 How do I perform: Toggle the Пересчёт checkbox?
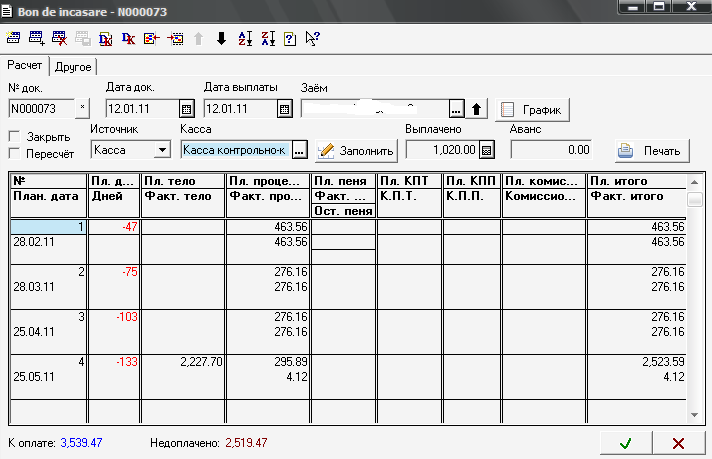click(x=14, y=153)
